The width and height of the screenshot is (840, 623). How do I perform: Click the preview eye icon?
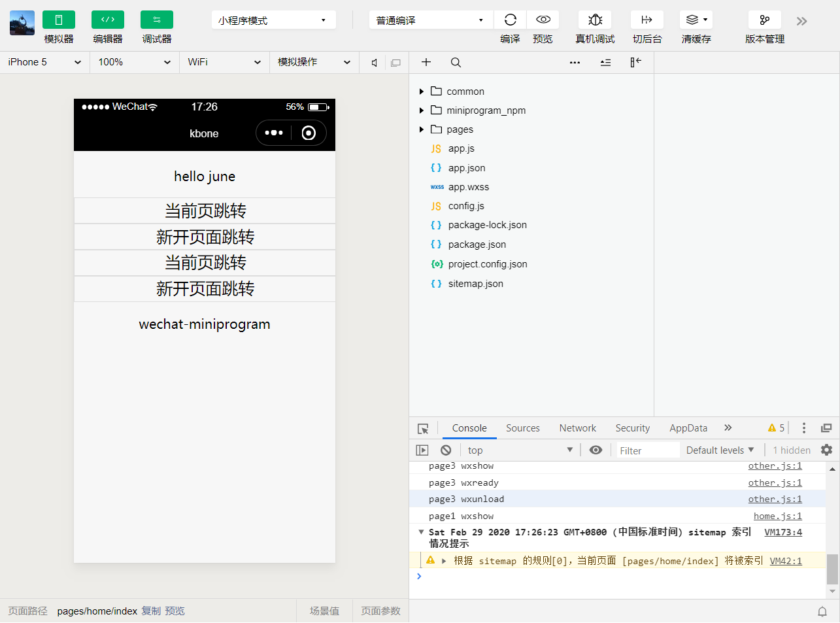pyautogui.click(x=543, y=20)
